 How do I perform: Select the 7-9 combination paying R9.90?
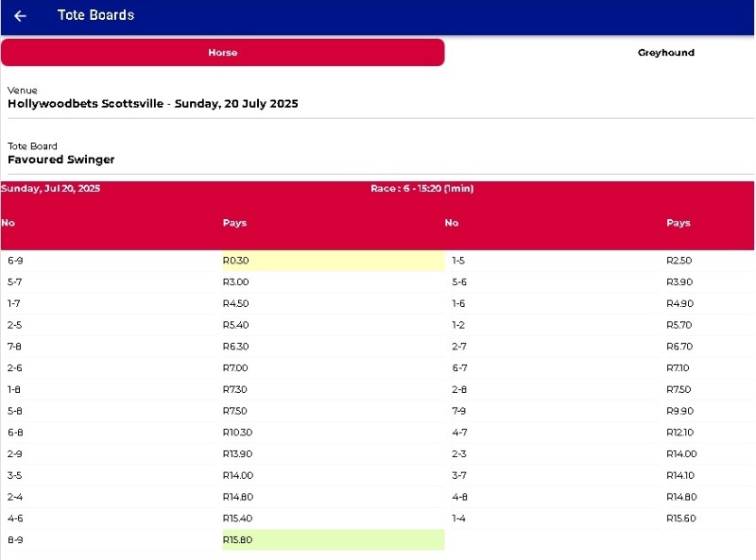point(459,411)
